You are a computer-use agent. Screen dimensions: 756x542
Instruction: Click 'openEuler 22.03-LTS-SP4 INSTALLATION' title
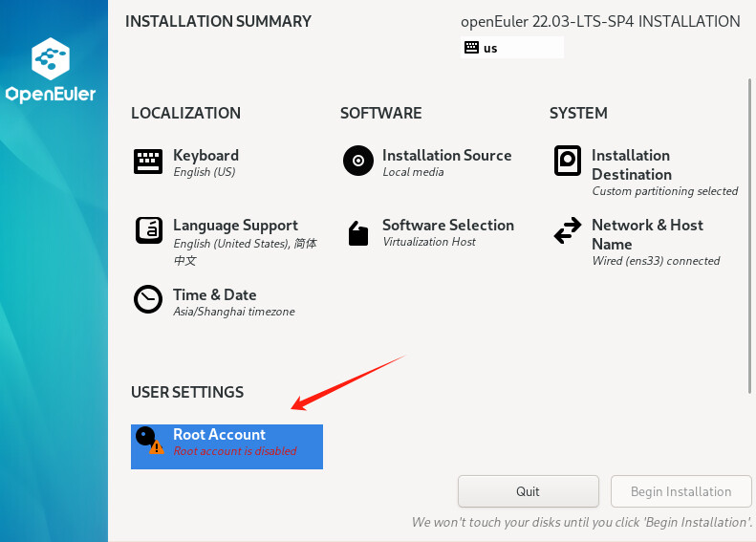(600, 22)
